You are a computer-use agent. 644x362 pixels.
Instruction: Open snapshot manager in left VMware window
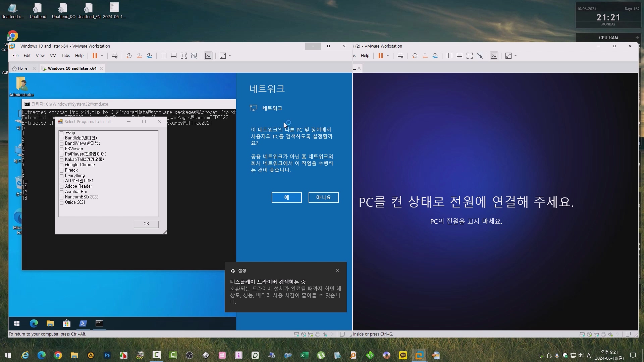tap(149, 56)
